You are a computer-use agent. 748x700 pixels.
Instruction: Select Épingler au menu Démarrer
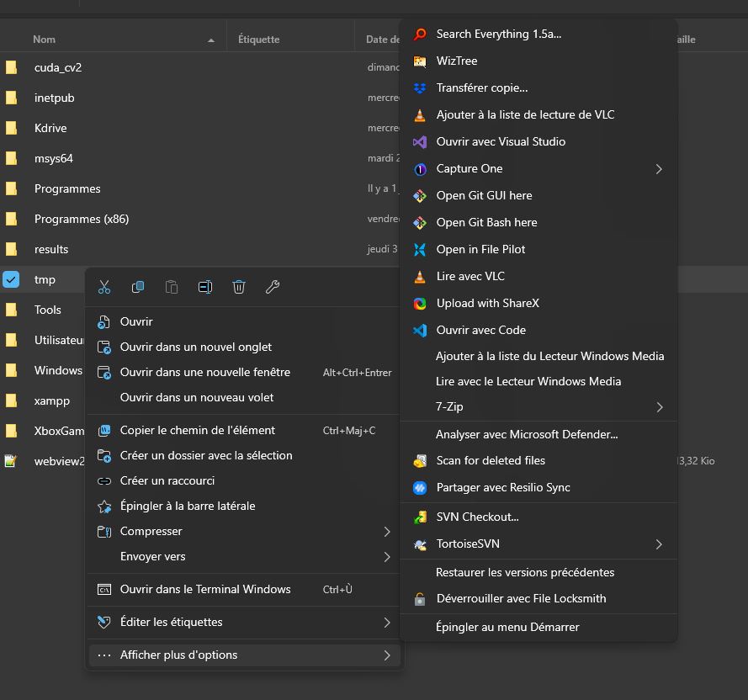pyautogui.click(x=538, y=628)
